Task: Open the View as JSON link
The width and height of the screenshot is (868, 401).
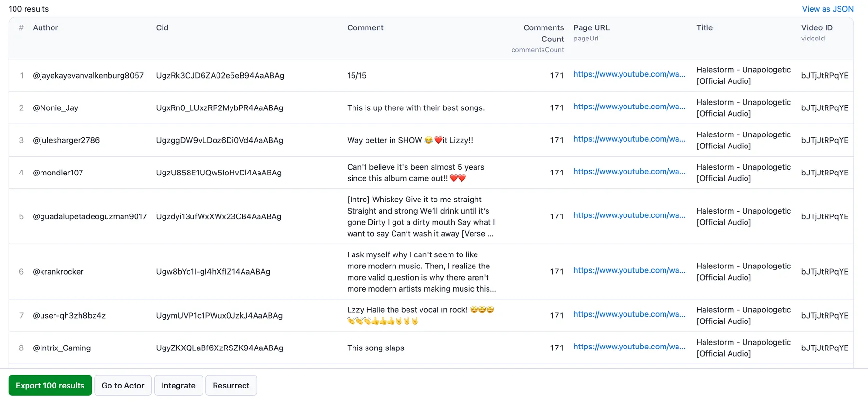Action: pos(827,9)
